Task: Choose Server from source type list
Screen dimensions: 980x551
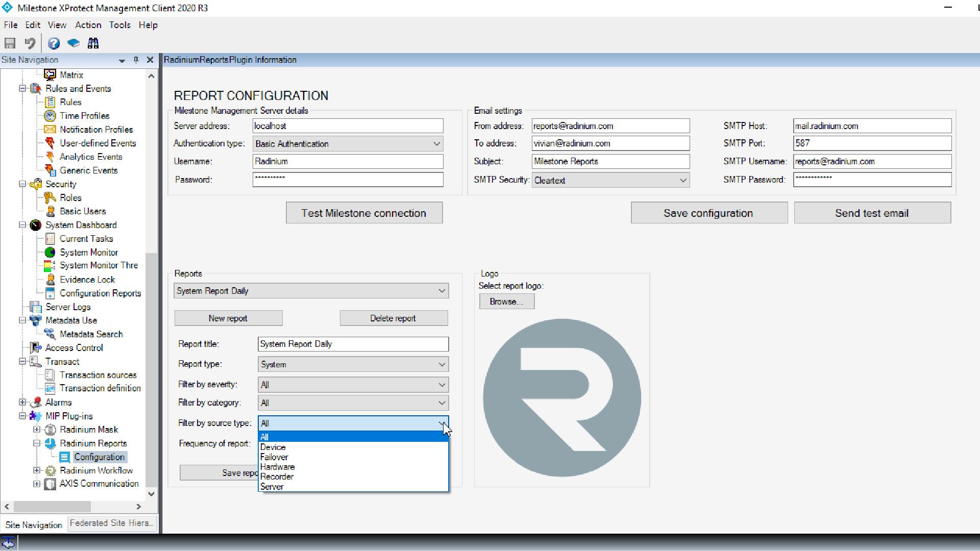Action: coord(353,487)
